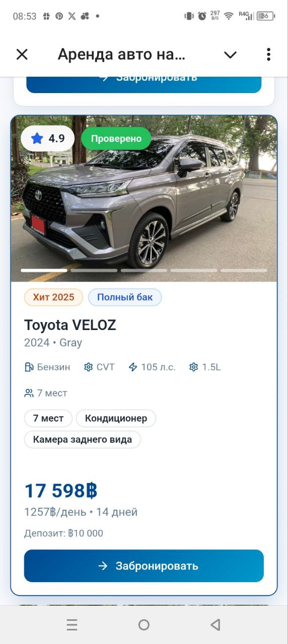Open the Toyota VELOZ car photo

coord(144,199)
